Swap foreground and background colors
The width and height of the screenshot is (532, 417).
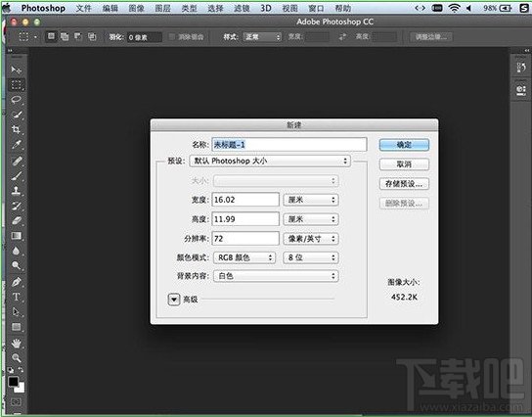(22, 369)
